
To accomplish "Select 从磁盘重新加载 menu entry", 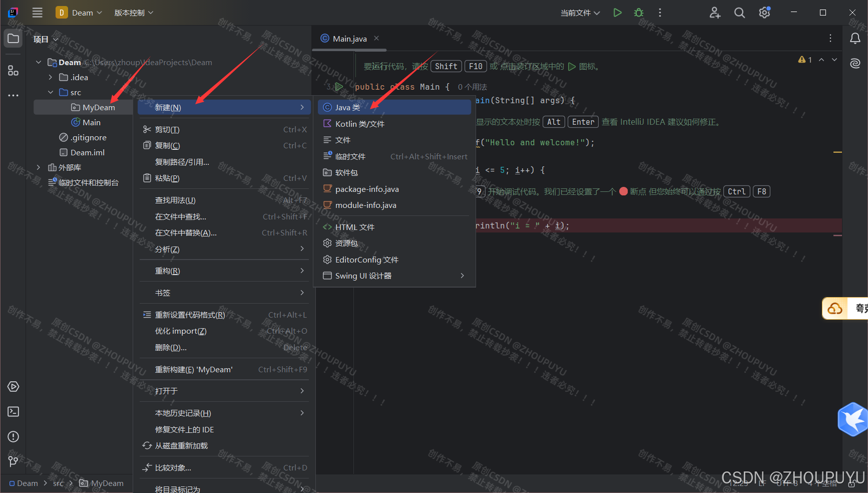I will coord(224,445).
